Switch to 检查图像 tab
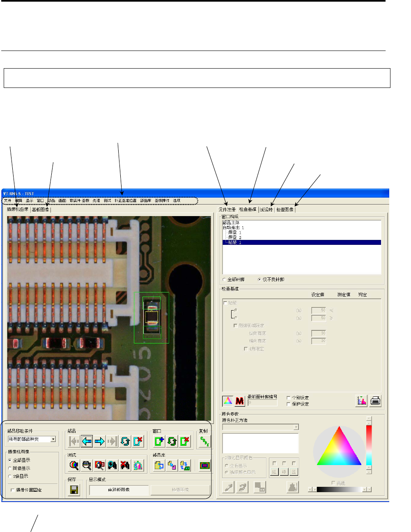This screenshot has width=411, height=532. [x=285, y=210]
